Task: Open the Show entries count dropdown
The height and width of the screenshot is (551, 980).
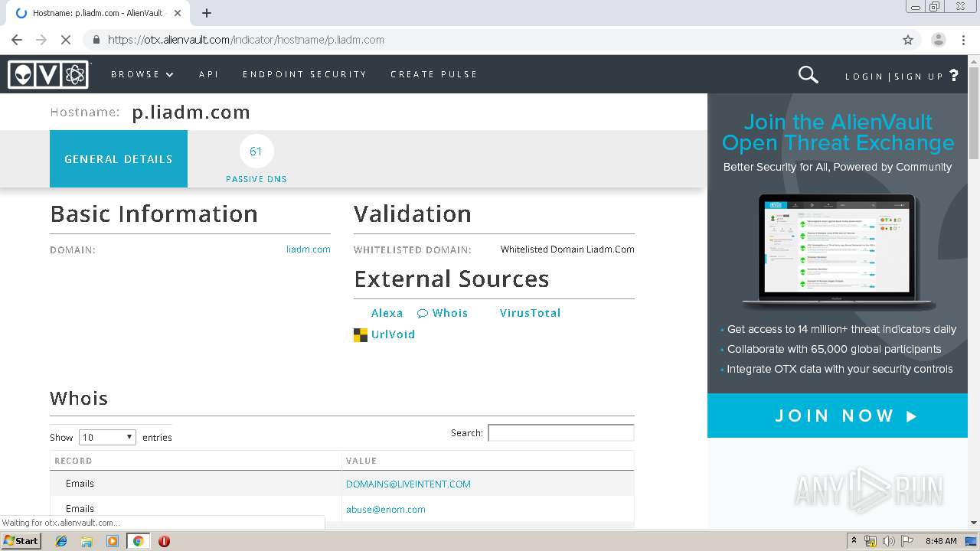Action: [107, 437]
